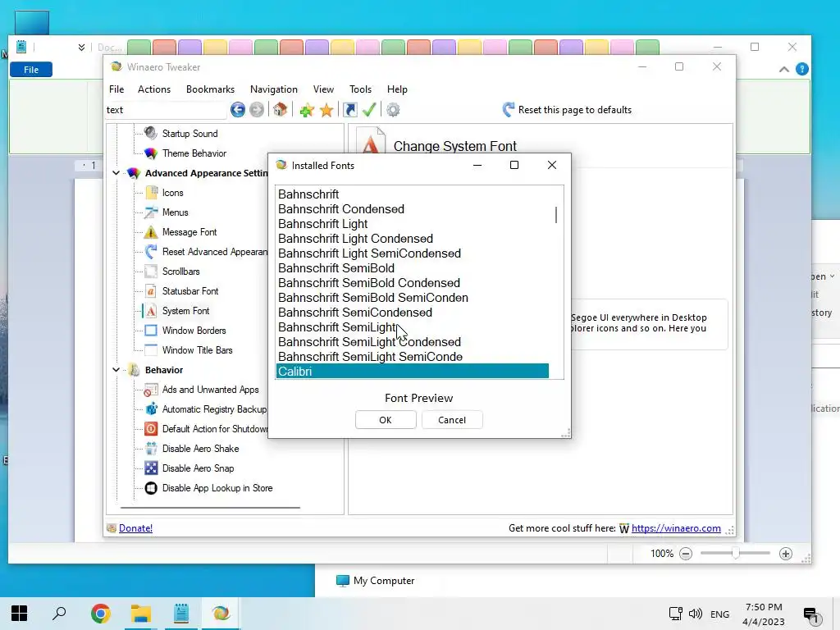Click Disable Aero Shake icon
840x630 pixels.
tap(151, 449)
